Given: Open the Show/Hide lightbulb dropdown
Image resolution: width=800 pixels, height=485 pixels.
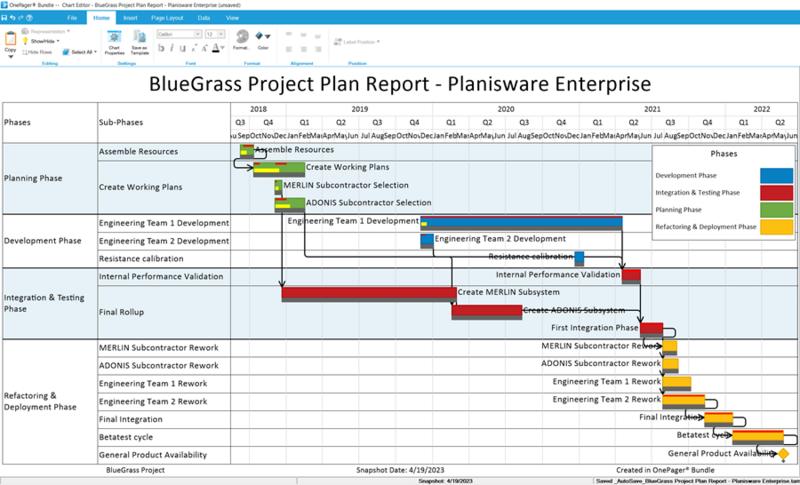Looking at the screenshot, I should click(41, 41).
